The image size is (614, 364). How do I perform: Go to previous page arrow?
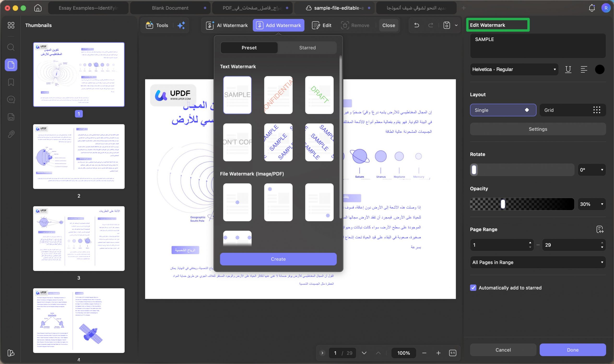pos(378,353)
